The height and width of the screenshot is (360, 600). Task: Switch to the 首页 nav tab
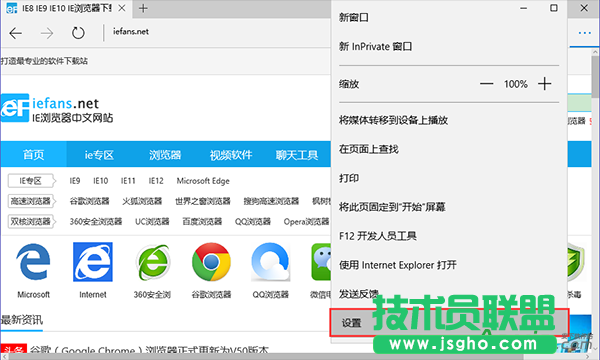34,155
